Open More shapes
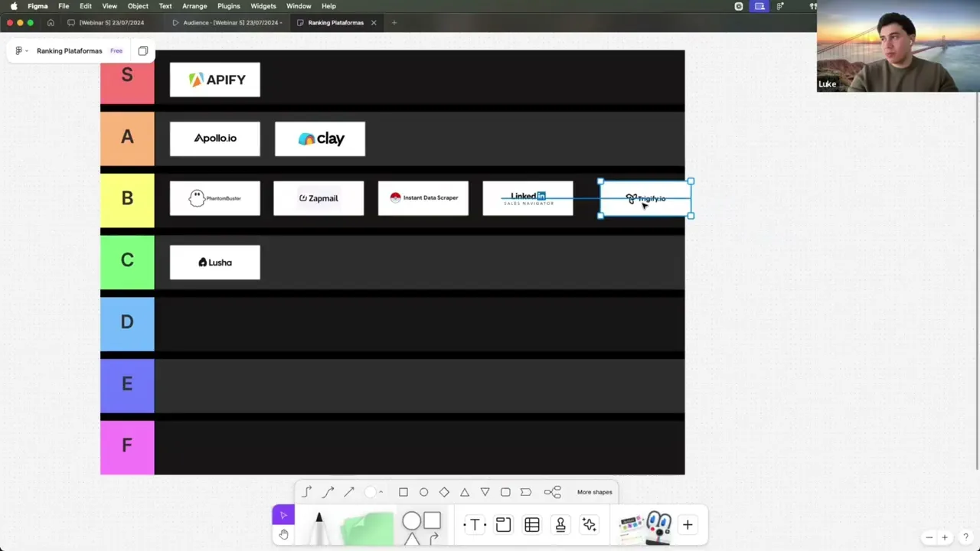Screen dimensions: 980x551 595,492
